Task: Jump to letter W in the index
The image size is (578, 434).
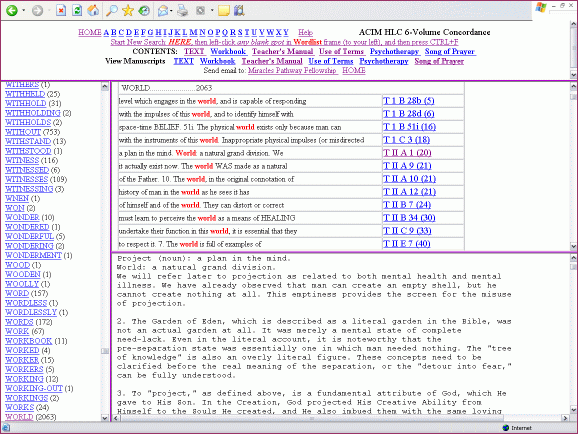Action: 270,32
